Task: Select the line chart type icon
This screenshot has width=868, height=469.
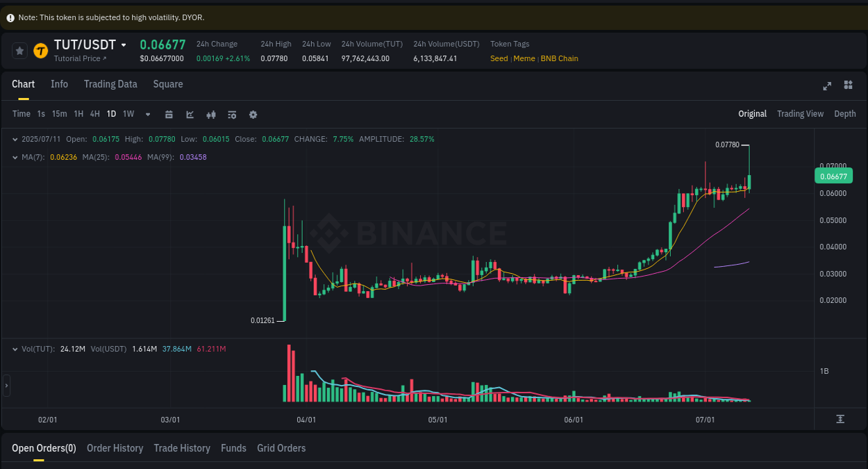Action: [190, 114]
